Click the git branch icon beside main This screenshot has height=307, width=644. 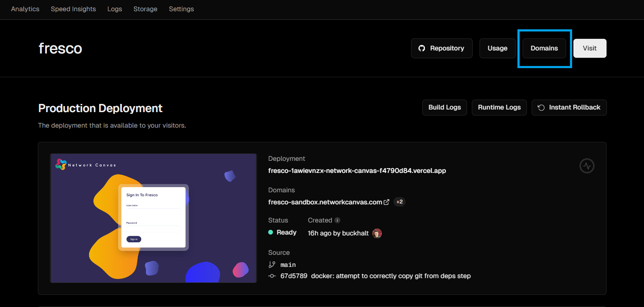(x=272, y=265)
